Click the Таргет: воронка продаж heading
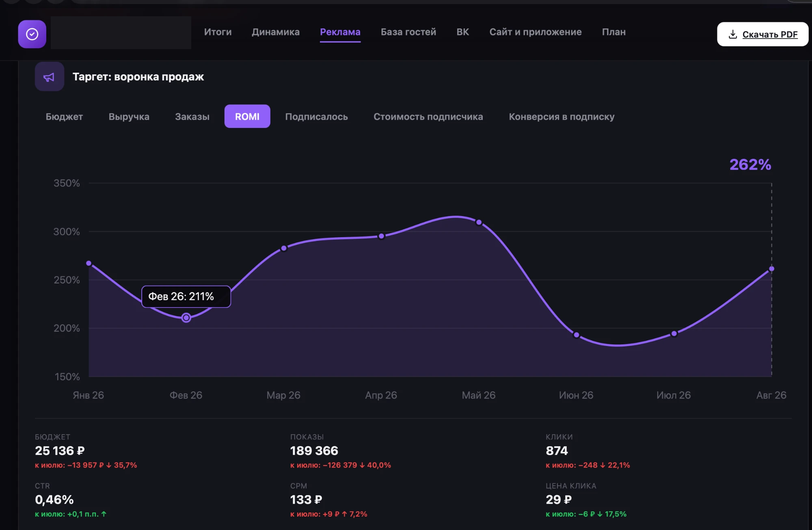The image size is (812, 530). [138, 77]
